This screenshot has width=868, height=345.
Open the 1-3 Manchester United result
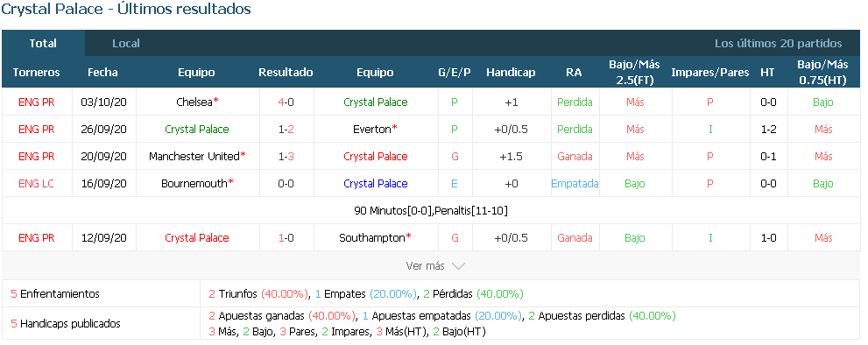click(x=286, y=156)
